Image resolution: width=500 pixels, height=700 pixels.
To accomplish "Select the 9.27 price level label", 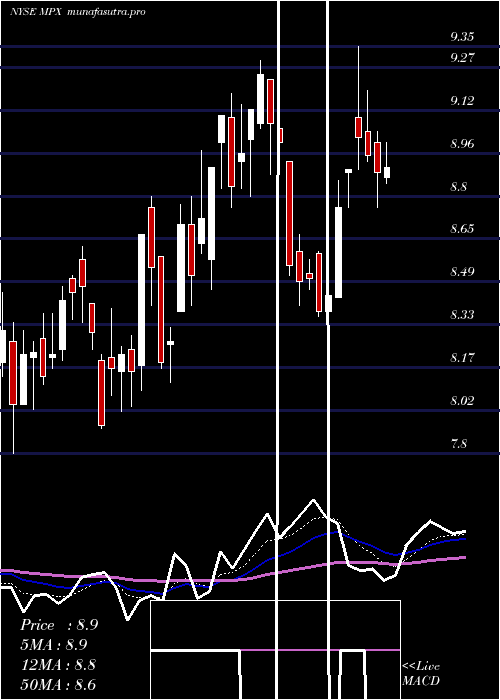I will tap(462, 58).
